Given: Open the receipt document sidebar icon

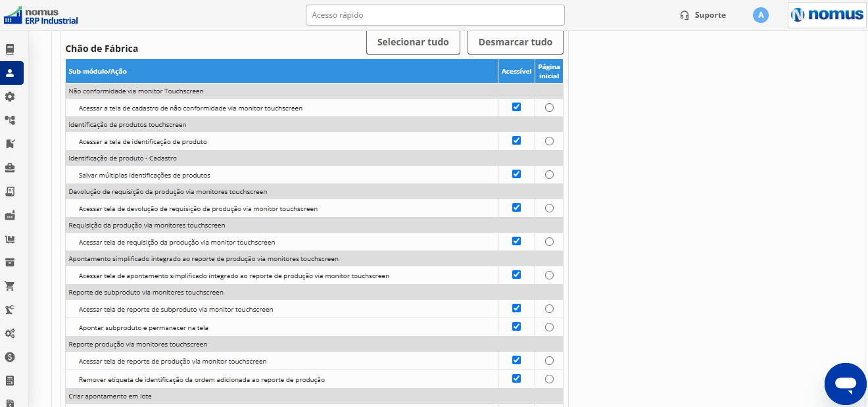Looking at the screenshot, I should 10,191.
